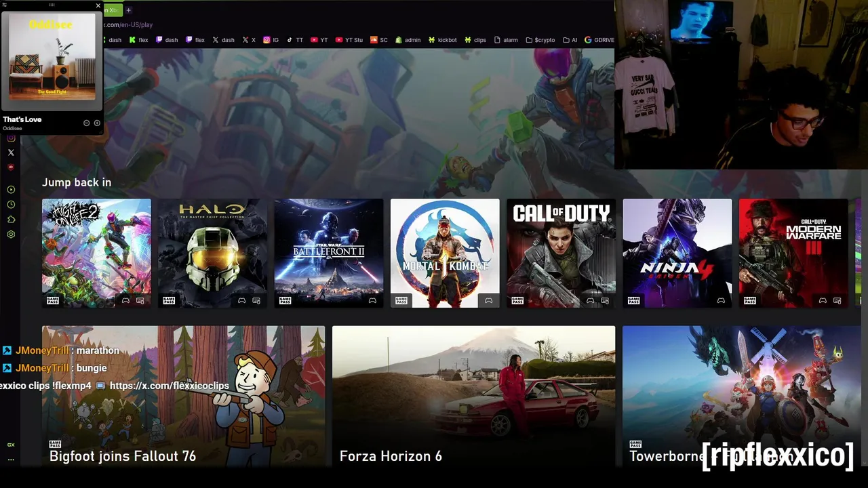Open the Mortal Kombat 1 tile
This screenshot has height=488, width=868.
[x=445, y=253]
